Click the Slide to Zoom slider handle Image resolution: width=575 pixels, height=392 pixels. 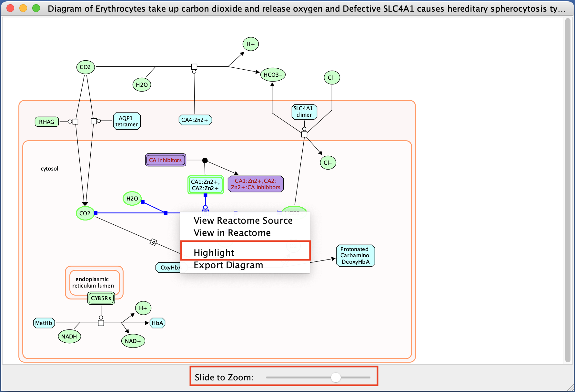[x=336, y=377]
